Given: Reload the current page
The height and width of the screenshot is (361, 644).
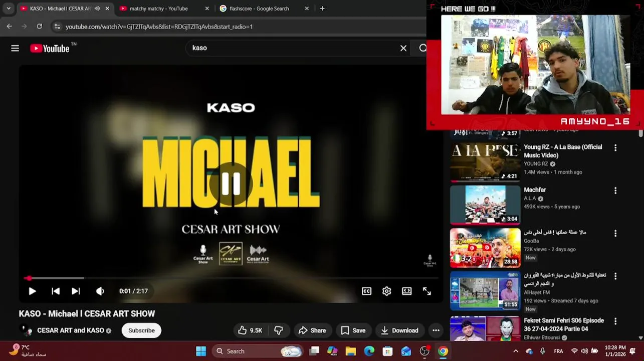Looking at the screenshot, I should point(40,26).
